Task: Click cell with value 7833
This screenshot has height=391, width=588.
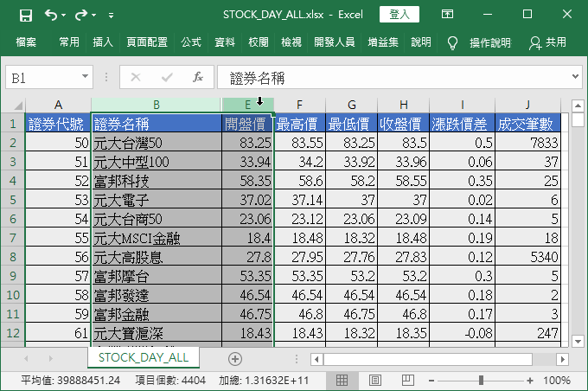Action: [x=527, y=143]
